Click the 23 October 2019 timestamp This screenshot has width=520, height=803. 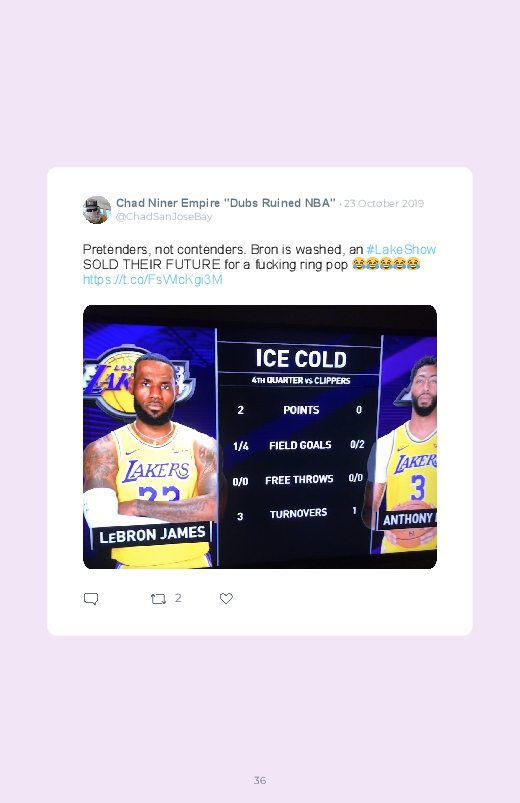pyautogui.click(x=384, y=203)
